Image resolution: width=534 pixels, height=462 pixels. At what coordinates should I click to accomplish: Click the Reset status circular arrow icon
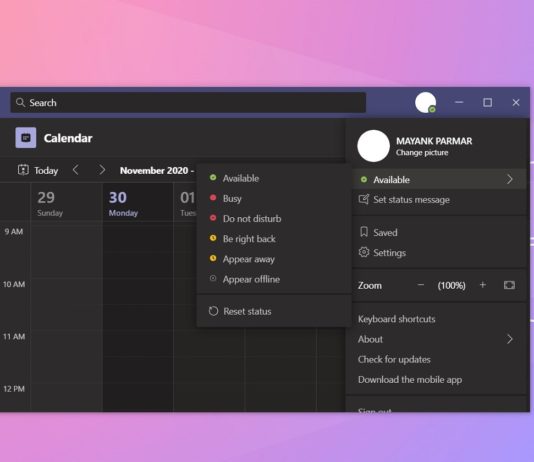click(x=213, y=311)
